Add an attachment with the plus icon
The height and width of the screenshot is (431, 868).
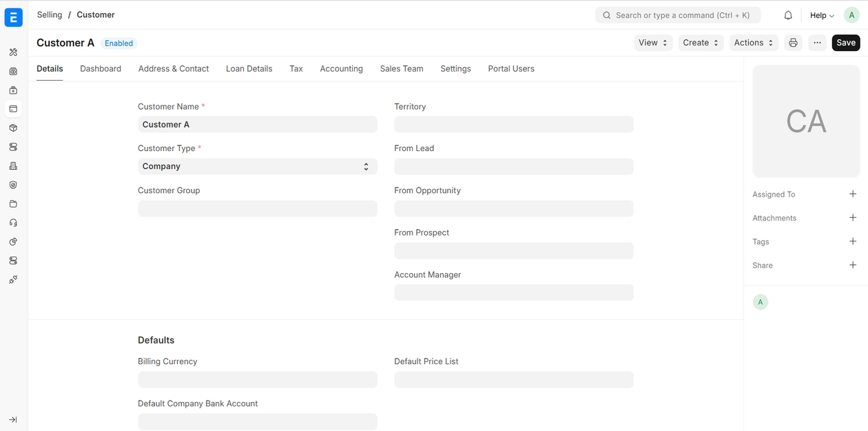[x=853, y=218]
